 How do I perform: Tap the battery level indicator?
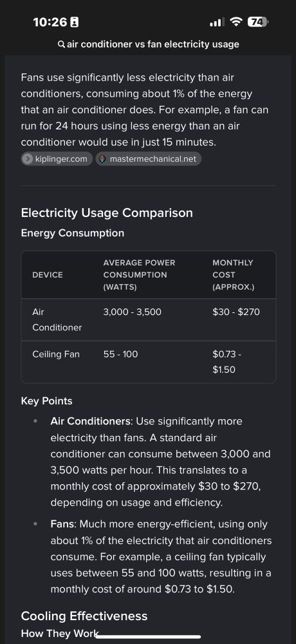258,22
